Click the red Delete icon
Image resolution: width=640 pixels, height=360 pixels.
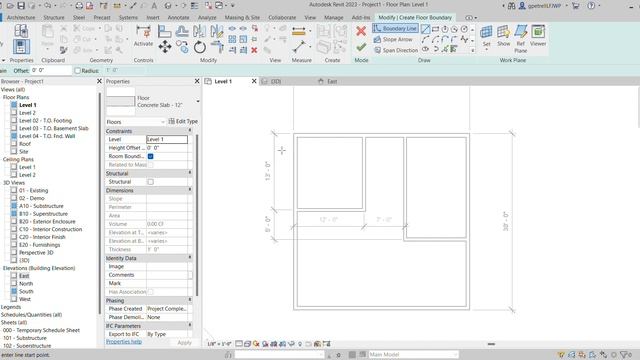point(254,50)
